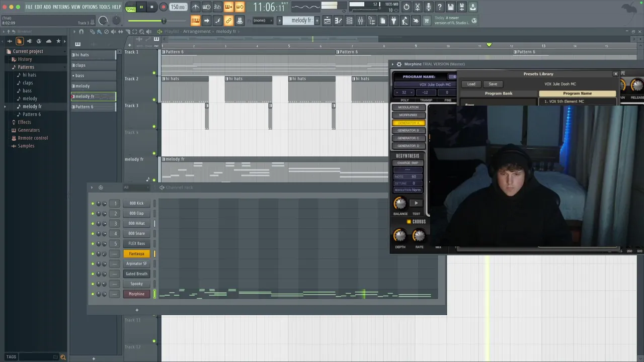Click the one-click audio recording microphone icon

coord(429,7)
